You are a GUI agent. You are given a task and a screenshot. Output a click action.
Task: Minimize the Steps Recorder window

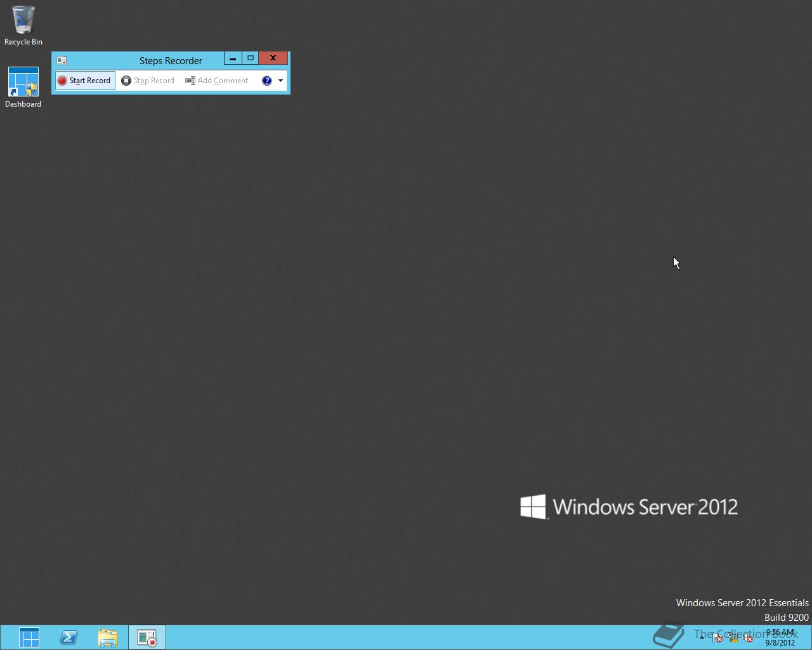click(x=232, y=58)
